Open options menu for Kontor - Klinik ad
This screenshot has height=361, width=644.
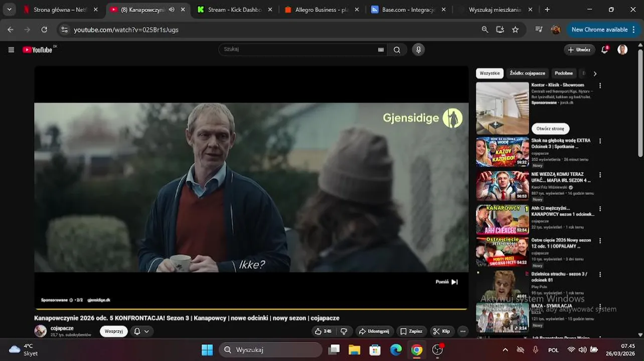point(600,86)
